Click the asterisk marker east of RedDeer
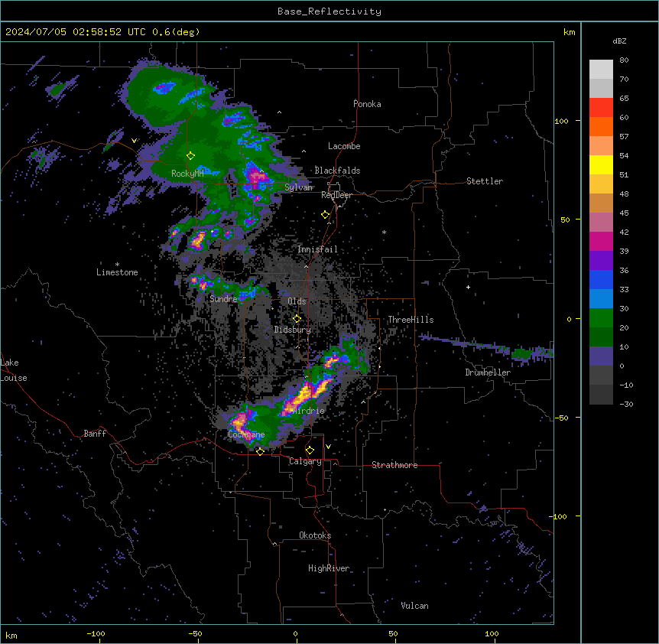 [384, 232]
